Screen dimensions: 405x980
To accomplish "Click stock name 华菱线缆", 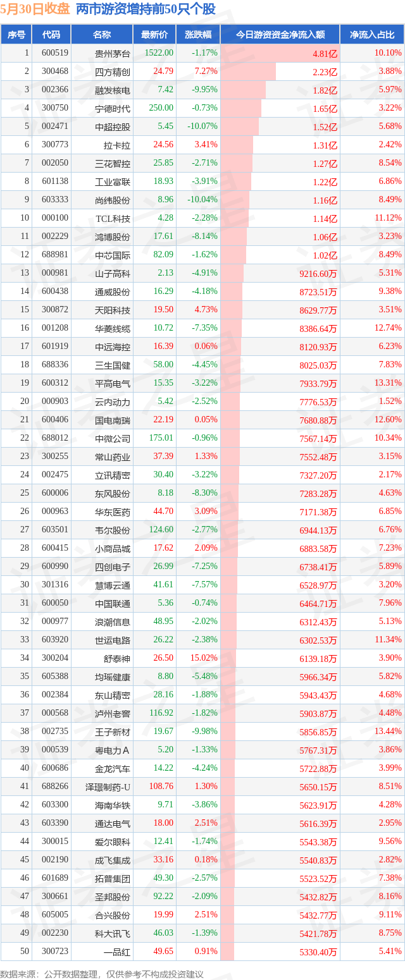I will [x=113, y=329].
